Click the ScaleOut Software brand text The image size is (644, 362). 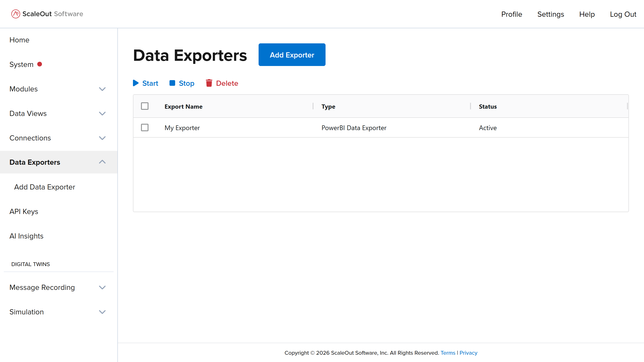53,14
